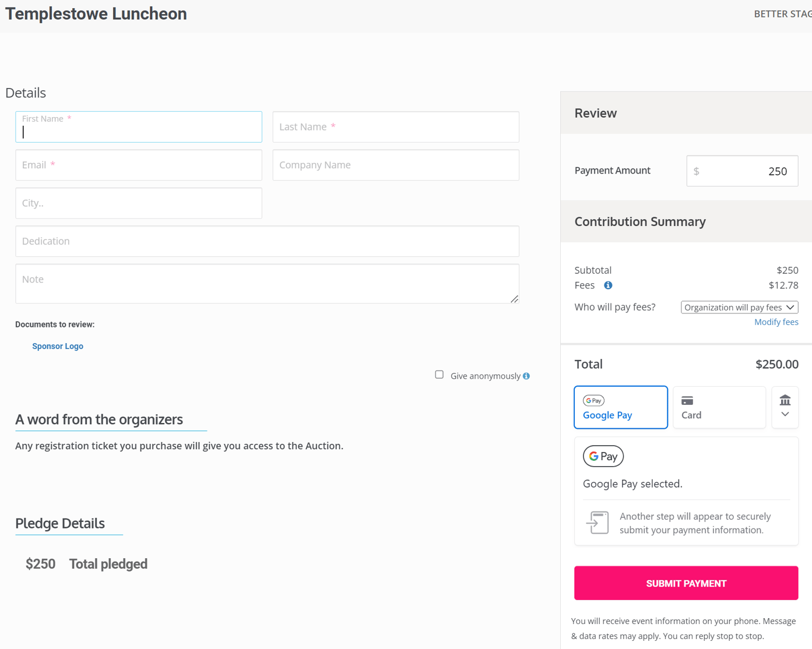Click the GPay badge on the Google Pay option

(593, 400)
